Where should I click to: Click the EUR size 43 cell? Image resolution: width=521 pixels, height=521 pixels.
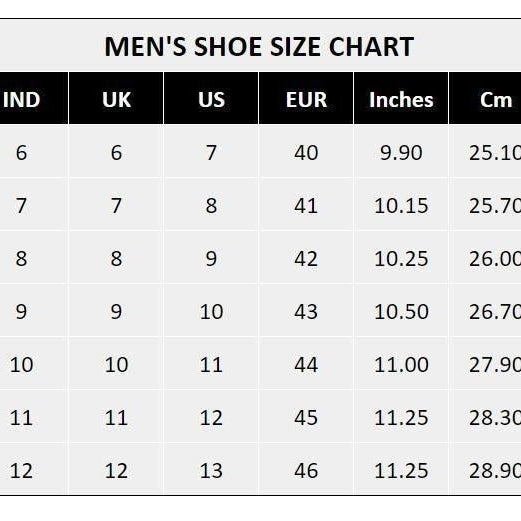[306, 311]
